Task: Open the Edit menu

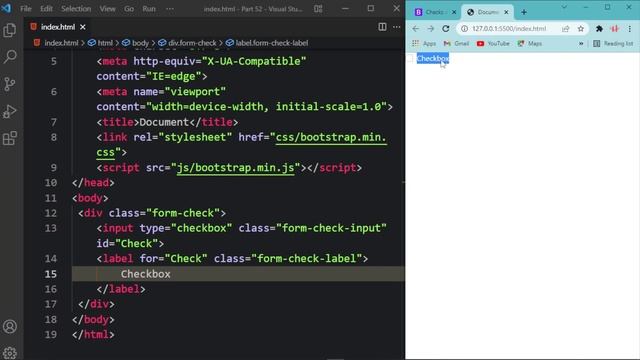Action: click(x=46, y=9)
